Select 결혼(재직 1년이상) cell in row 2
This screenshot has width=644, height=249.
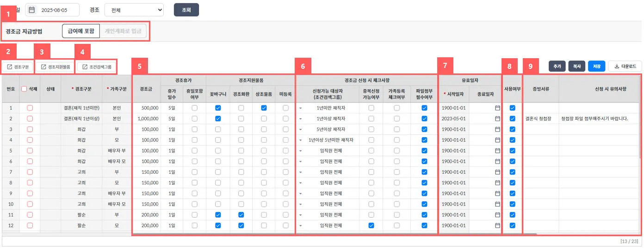(81, 118)
